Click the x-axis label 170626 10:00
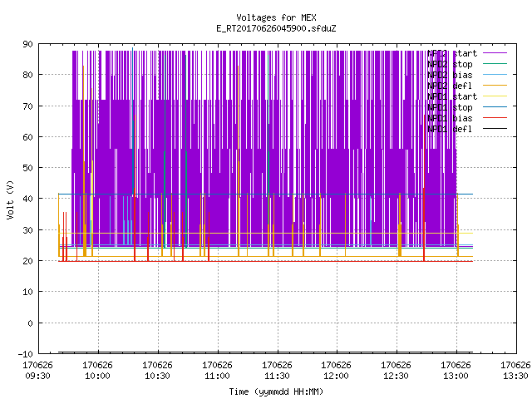Viewport: 532px width, 399px height. [97, 371]
